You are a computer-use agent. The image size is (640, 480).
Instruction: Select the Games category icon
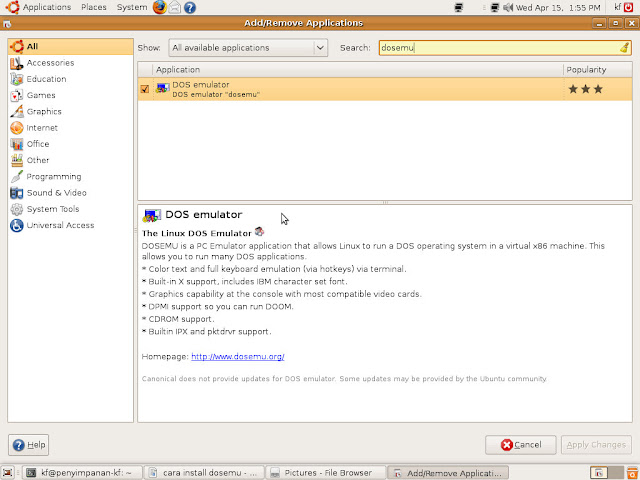click(x=17, y=96)
